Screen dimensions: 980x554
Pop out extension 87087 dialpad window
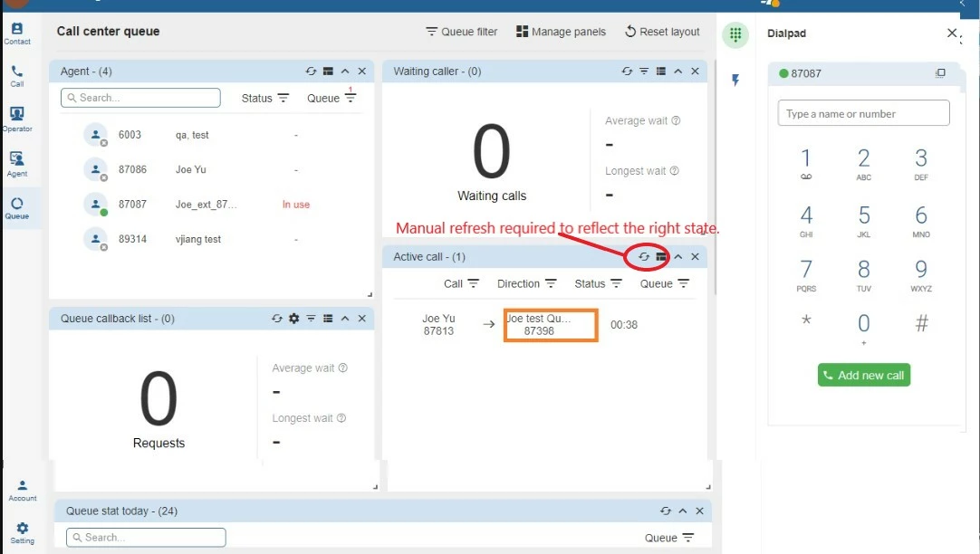point(940,73)
